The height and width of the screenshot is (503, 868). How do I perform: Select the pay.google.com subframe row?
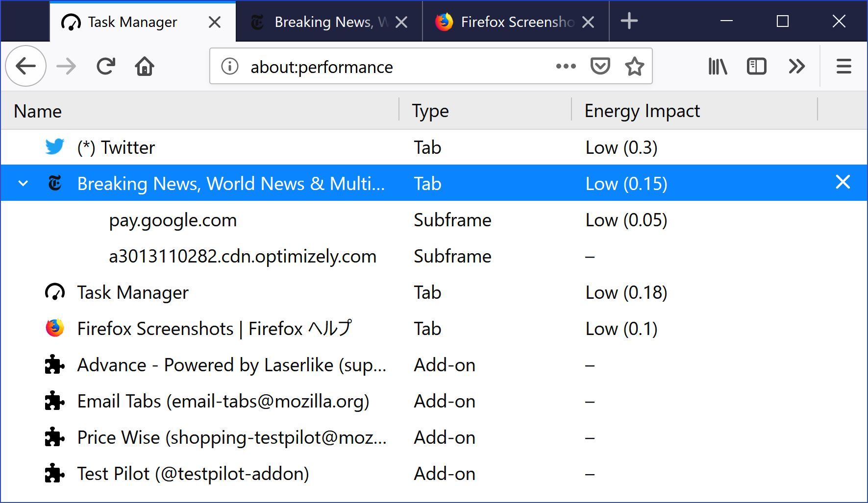[x=434, y=220]
